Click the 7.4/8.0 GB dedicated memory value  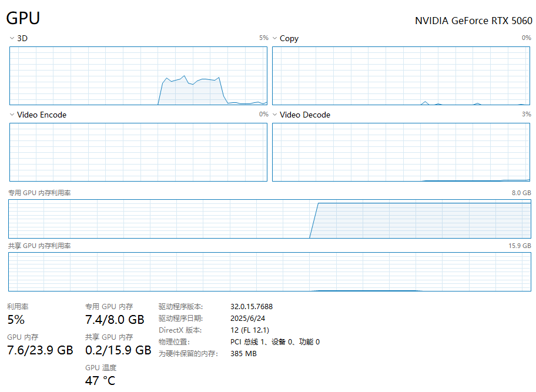[115, 320]
